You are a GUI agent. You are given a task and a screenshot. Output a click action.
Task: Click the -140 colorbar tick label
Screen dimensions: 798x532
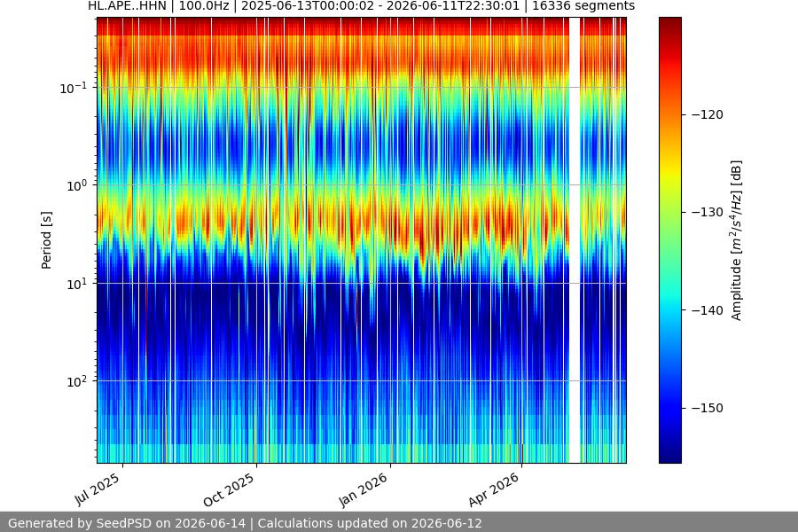coord(708,310)
